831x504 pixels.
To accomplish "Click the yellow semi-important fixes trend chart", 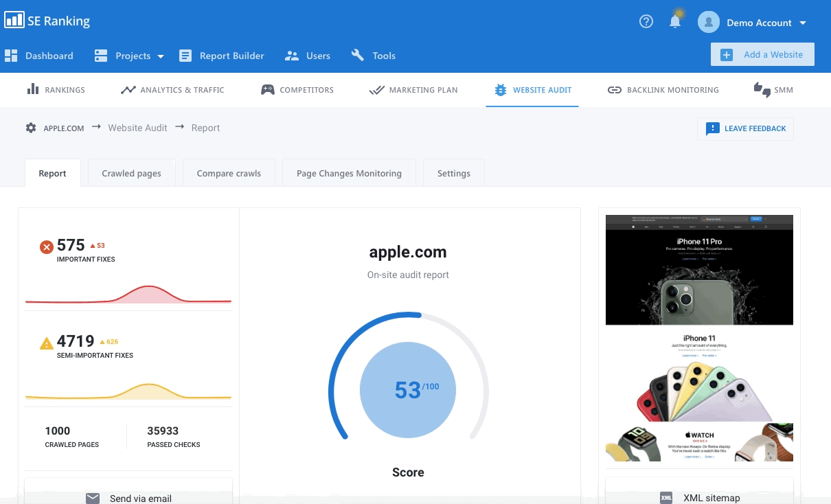I will (x=128, y=391).
